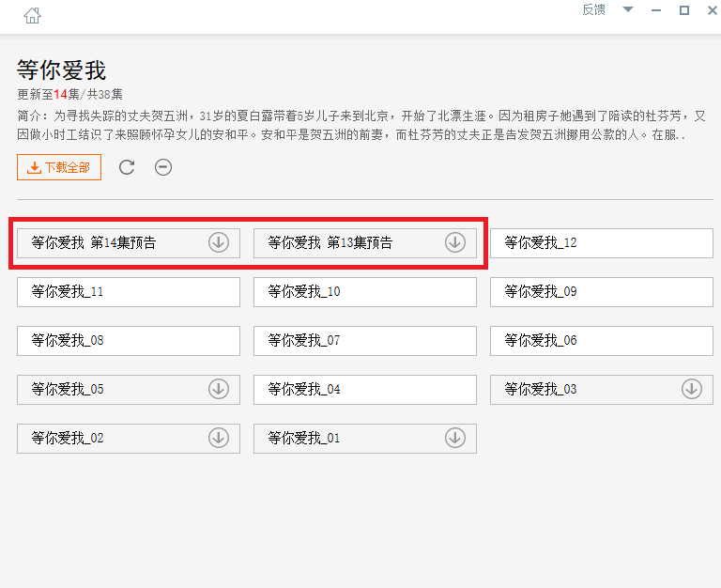This screenshot has width=721, height=588.
Task: Click download arrow for 等你爱我_02
Action: [219, 438]
